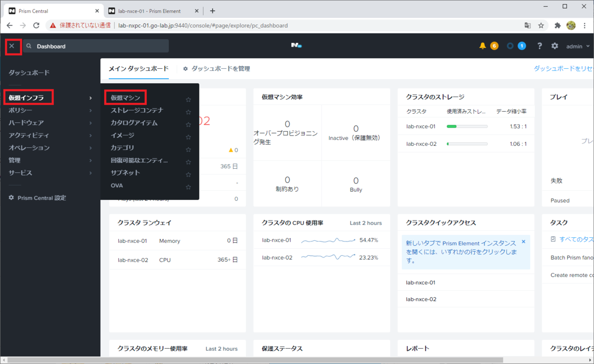
Task: Favorite OVA with its star
Action: (188, 187)
